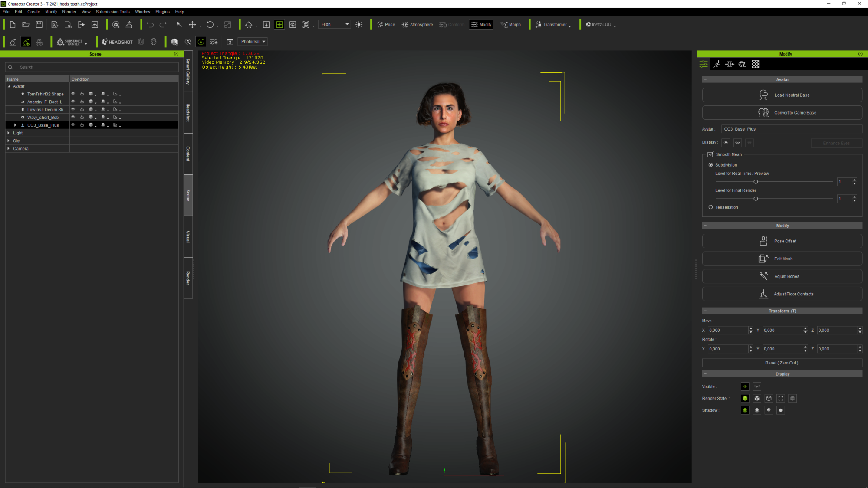Screen dimensions: 868x488
Task: Click the Morph squeeze-arrows tab icon
Action: pos(730,64)
